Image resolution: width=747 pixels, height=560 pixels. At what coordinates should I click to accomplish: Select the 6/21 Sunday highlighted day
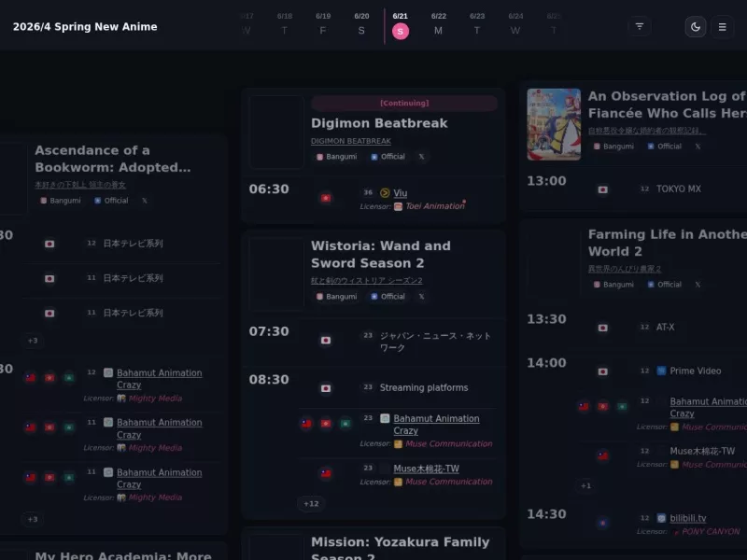pos(401,25)
